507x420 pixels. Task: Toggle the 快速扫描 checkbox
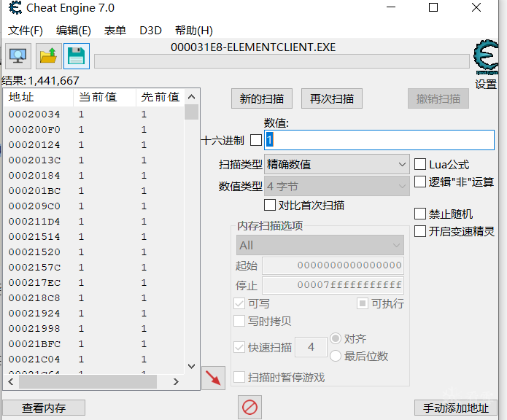tap(239, 347)
